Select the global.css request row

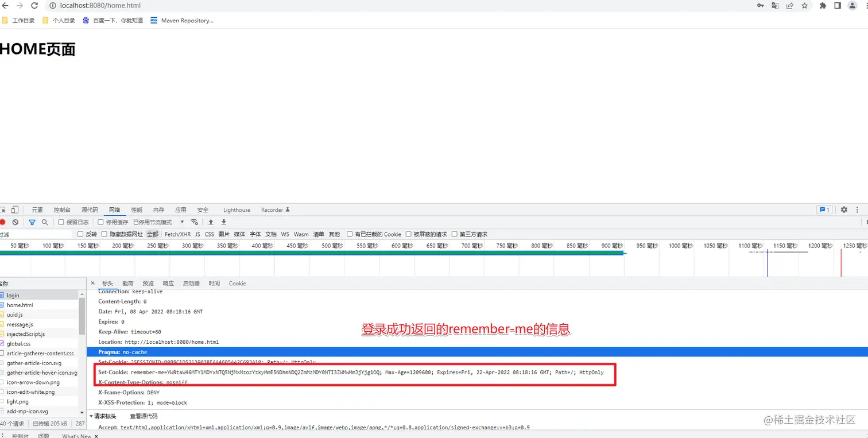[39, 343]
